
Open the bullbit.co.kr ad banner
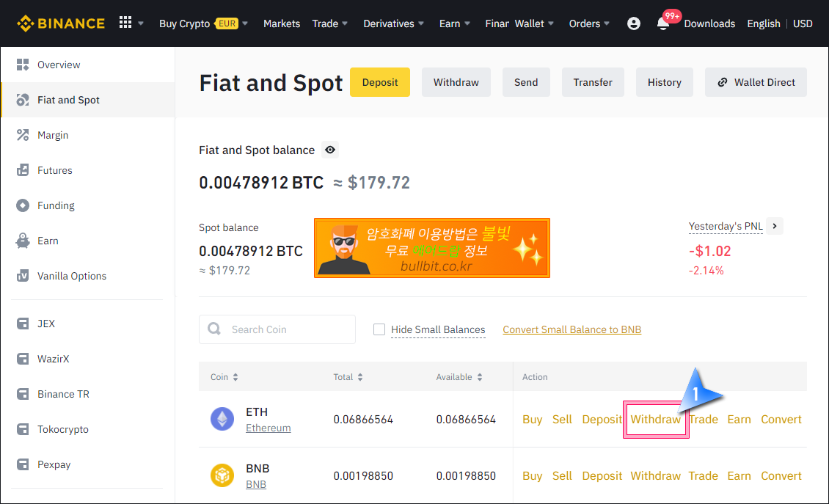coord(432,247)
